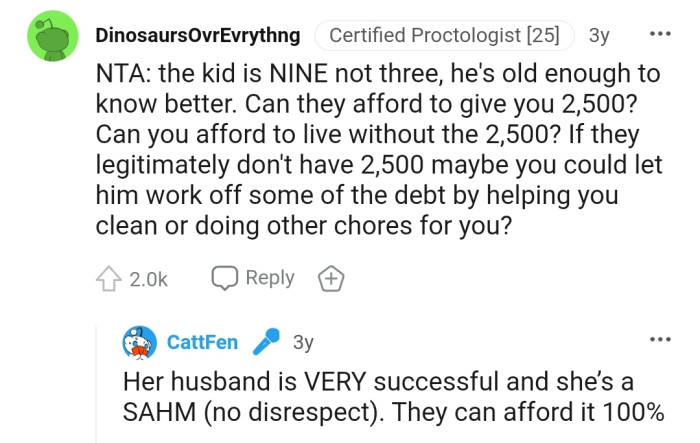Click the Reply speech bubble icon

click(x=225, y=278)
